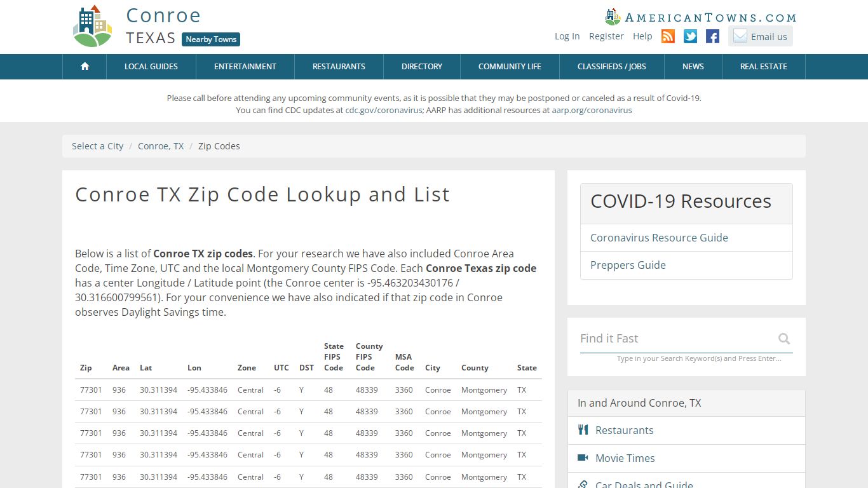Visit the Twitter icon link
Screen dimensions: 868x488
pos(690,36)
